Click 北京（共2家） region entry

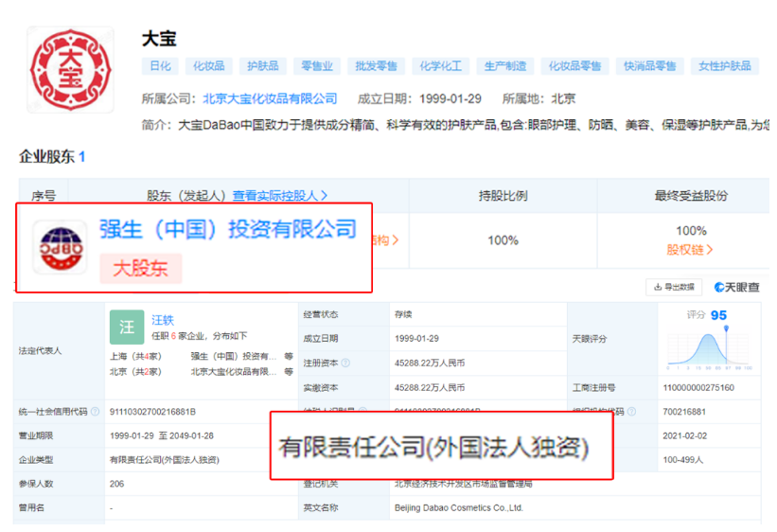point(135,371)
